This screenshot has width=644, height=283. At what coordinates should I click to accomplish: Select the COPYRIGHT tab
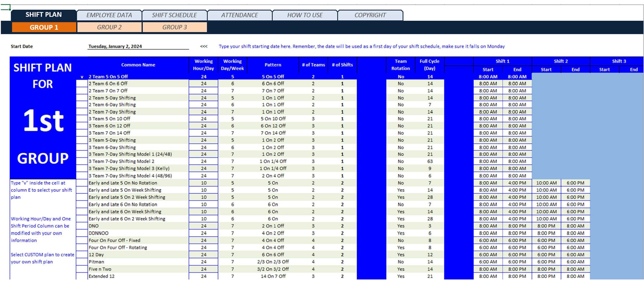370,15
